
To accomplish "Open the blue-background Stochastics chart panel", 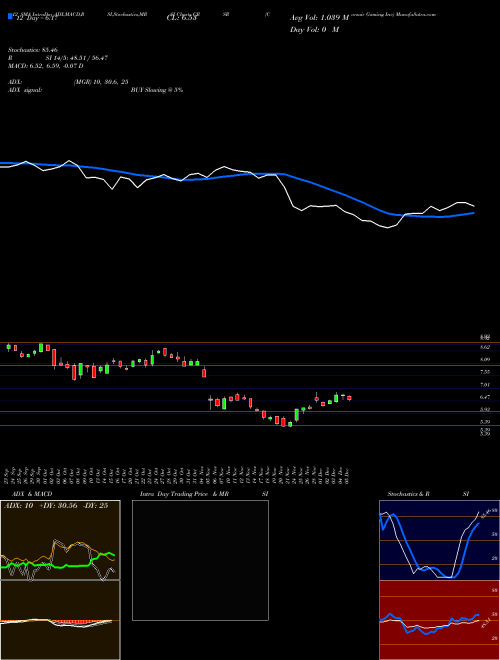I will click(x=439, y=540).
